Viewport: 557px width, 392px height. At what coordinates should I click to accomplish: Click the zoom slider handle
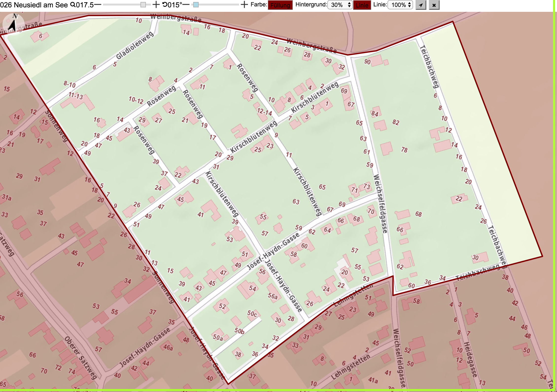coord(143,5)
